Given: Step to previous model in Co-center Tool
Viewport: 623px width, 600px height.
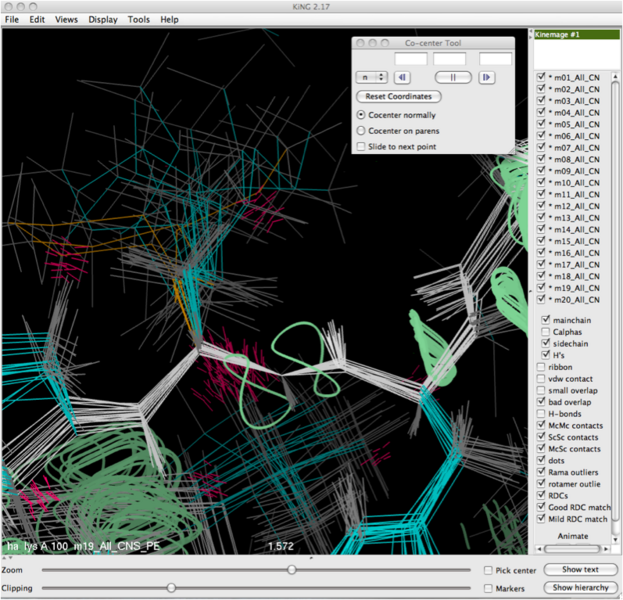Looking at the screenshot, I should (x=402, y=77).
